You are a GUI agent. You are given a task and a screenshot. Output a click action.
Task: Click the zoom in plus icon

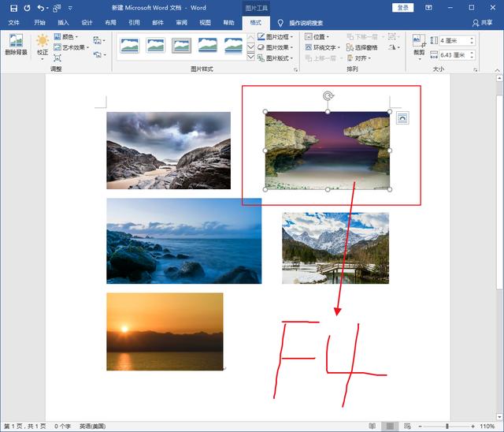coord(472,426)
